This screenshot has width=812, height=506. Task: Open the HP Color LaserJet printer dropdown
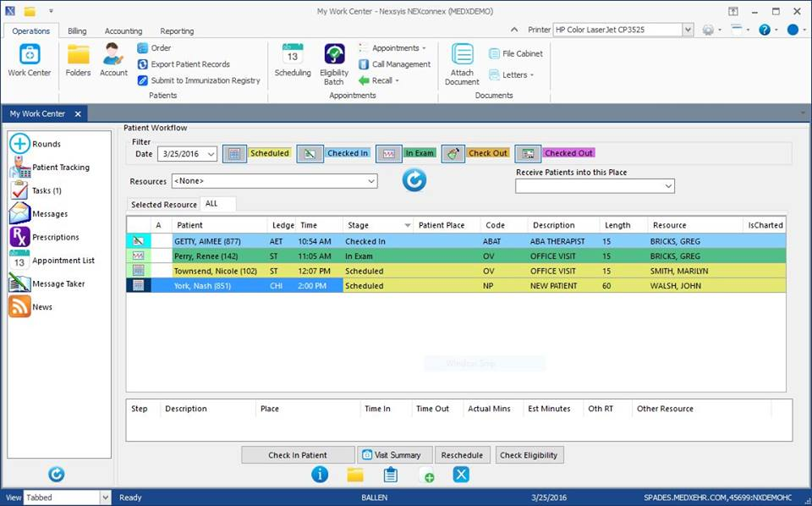[x=685, y=28]
